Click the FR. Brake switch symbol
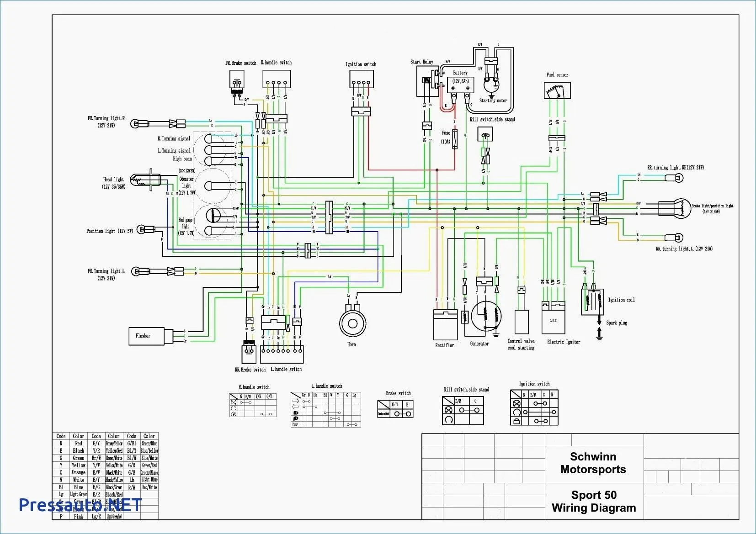This screenshot has height=534, width=756. click(x=237, y=81)
